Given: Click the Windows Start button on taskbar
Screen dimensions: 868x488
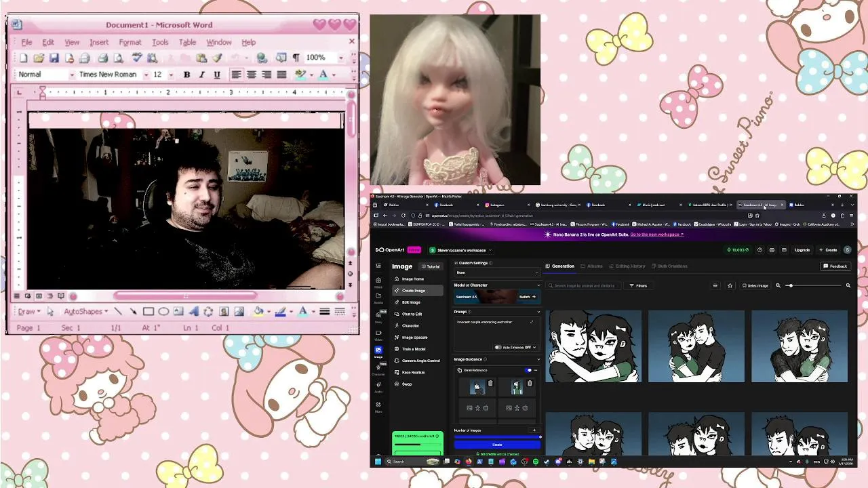Looking at the screenshot, I should click(x=378, y=462).
